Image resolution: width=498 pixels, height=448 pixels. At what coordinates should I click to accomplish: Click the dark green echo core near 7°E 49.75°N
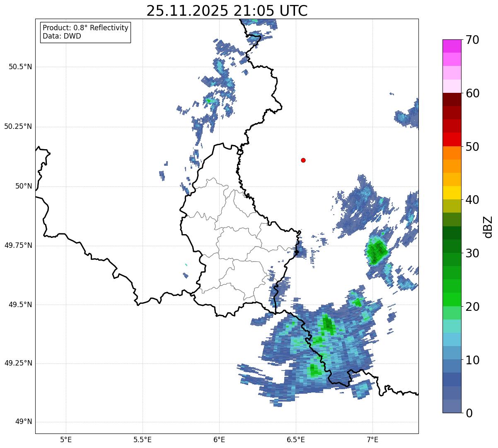(x=377, y=252)
